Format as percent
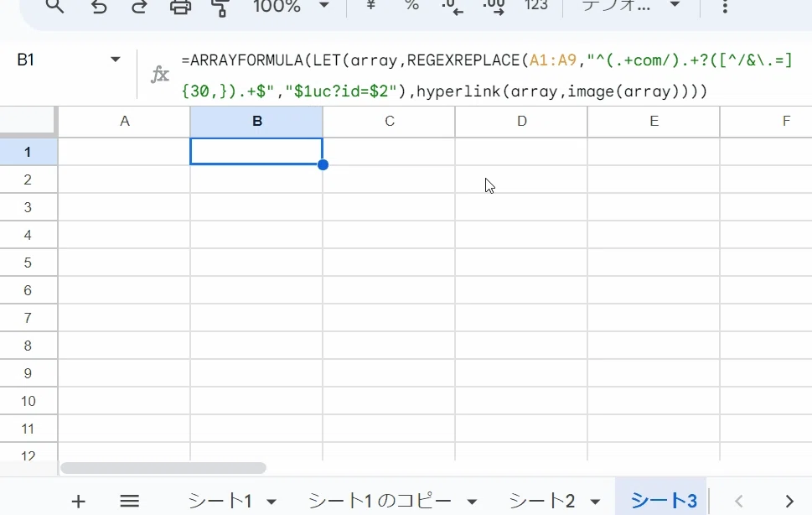Screen dimensions: 812x515 pyautogui.click(x=411, y=5)
